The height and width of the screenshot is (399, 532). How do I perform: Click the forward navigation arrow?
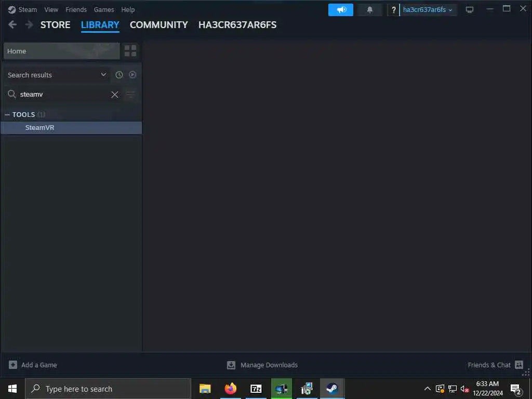click(29, 24)
